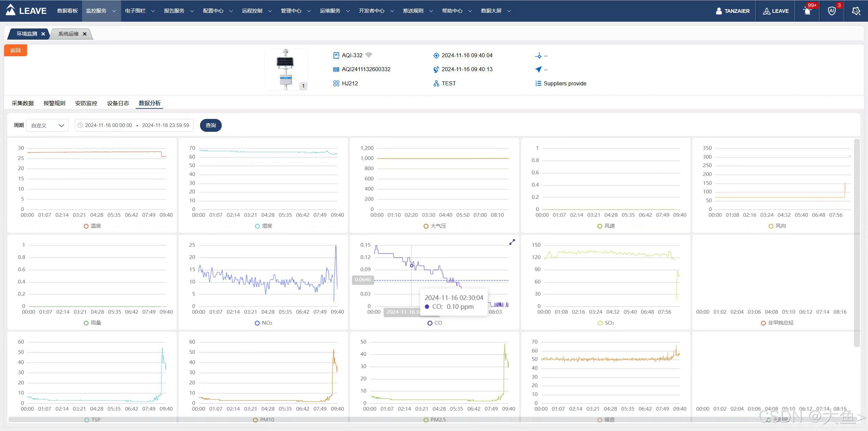Click the date range input field

tap(134, 125)
